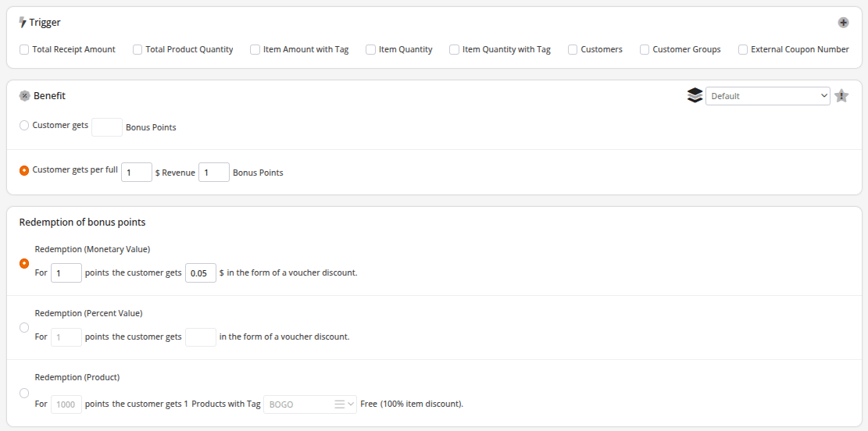
Task: Click points field in Percent Value redemption
Action: pos(66,337)
